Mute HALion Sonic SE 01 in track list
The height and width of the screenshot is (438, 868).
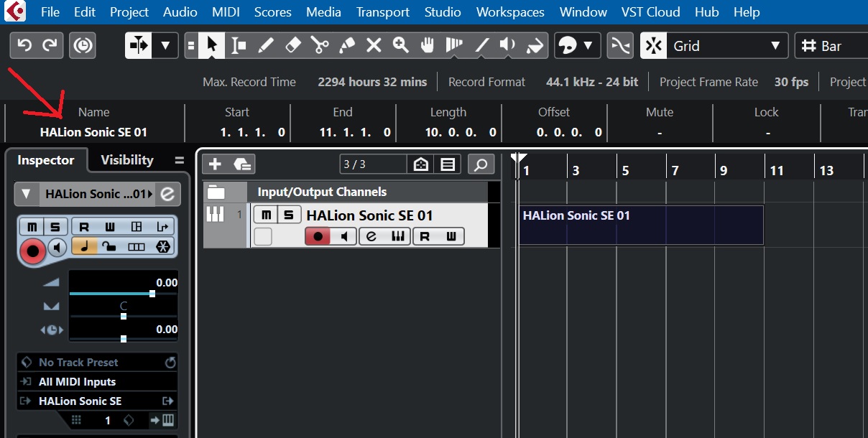(x=267, y=215)
